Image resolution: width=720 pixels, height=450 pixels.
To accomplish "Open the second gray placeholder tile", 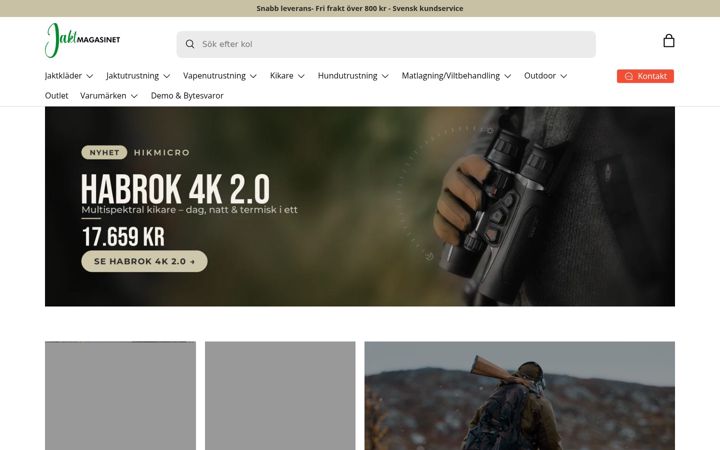I will point(280,396).
